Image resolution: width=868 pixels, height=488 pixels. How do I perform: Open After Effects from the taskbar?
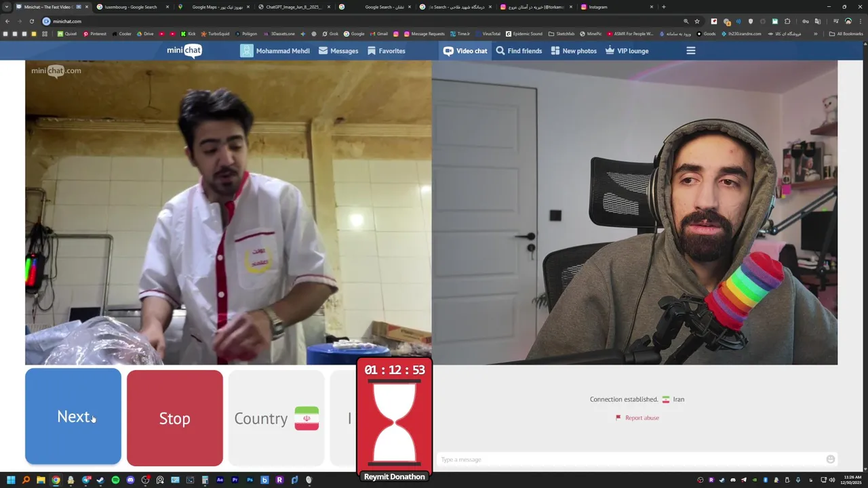click(x=220, y=480)
